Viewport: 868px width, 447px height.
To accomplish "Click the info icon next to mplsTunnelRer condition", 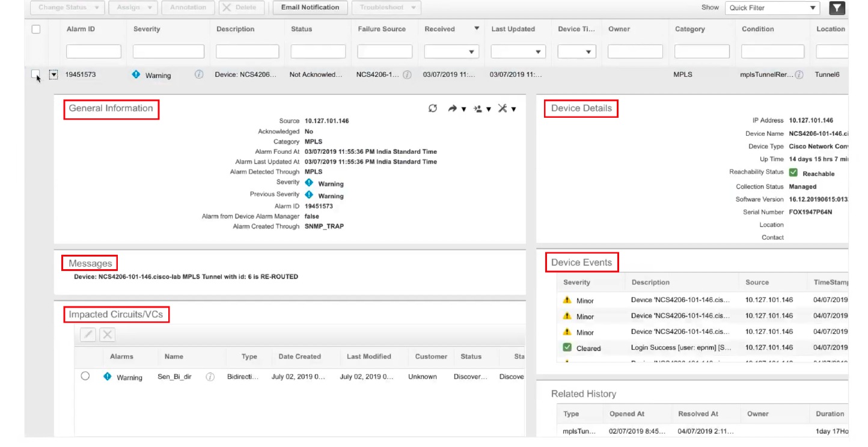I will coord(799,74).
